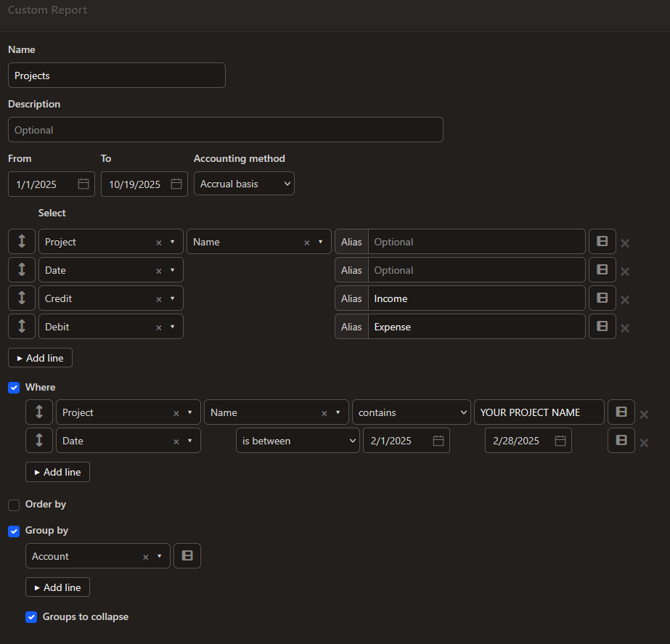This screenshot has height=644, width=670.
Task: Click the reorder handle for Where Project condition
Action: [39, 412]
